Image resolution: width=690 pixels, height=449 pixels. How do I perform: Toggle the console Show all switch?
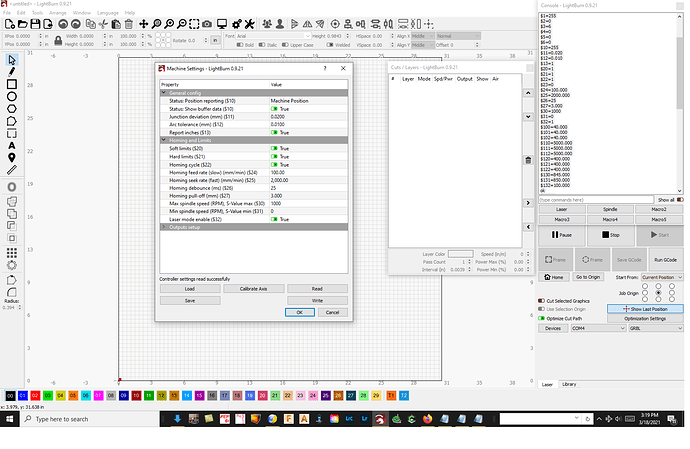click(x=680, y=200)
